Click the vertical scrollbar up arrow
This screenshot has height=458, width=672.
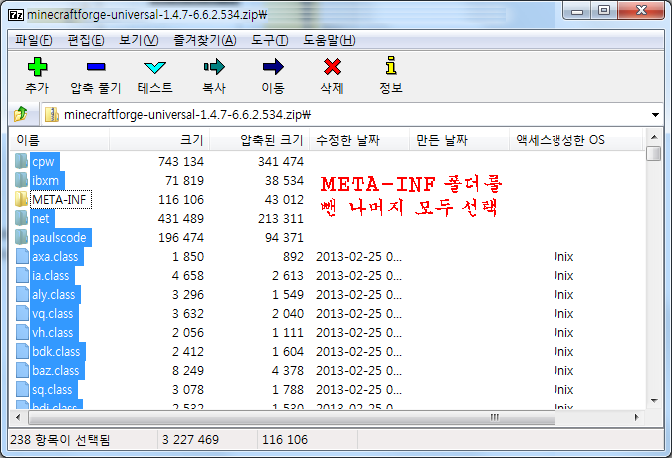pyautogui.click(x=654, y=137)
